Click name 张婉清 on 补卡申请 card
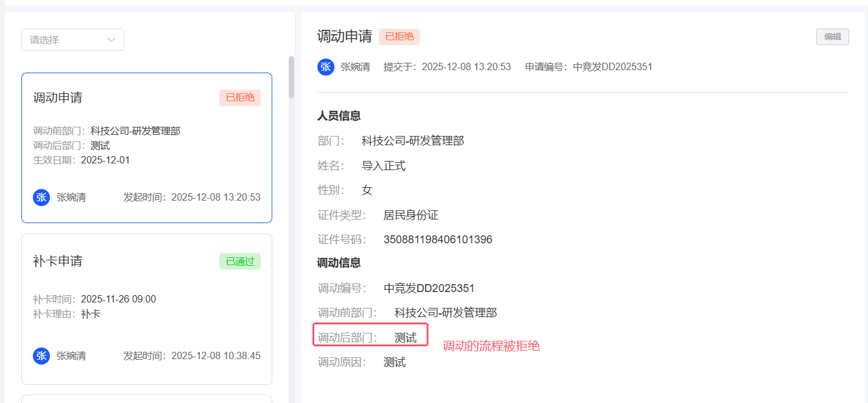Viewport: 868px width, 403px height. (x=71, y=356)
